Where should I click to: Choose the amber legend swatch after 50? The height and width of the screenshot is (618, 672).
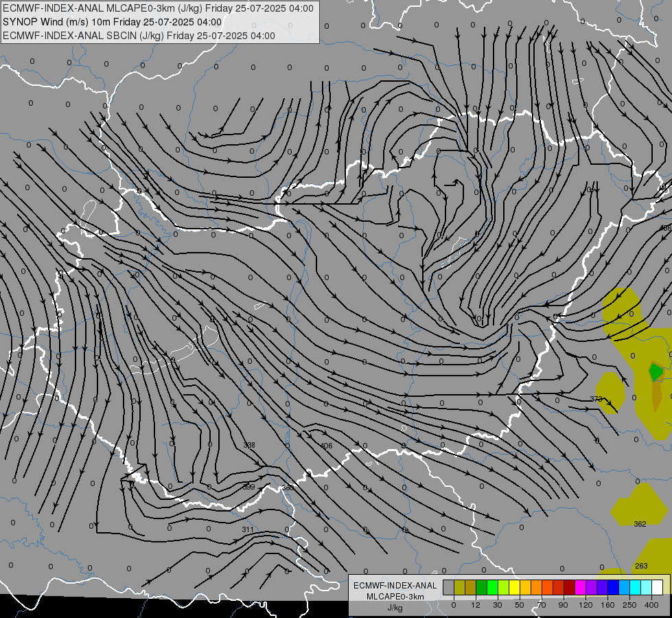click(x=526, y=588)
